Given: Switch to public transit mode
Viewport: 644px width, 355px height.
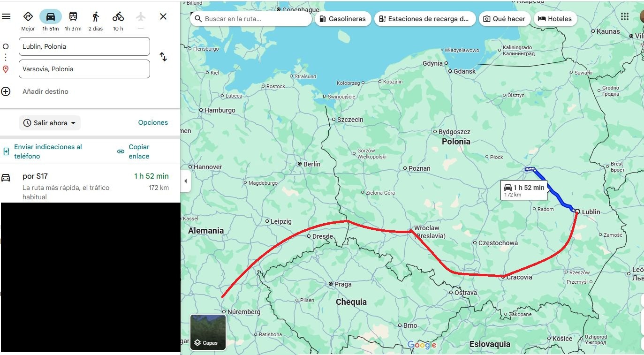Looking at the screenshot, I should tap(73, 16).
